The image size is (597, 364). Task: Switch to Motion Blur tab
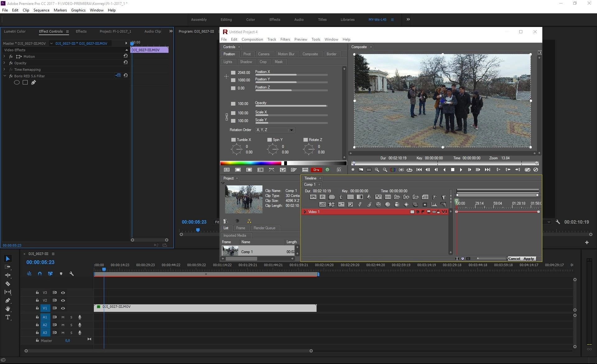tap(286, 54)
